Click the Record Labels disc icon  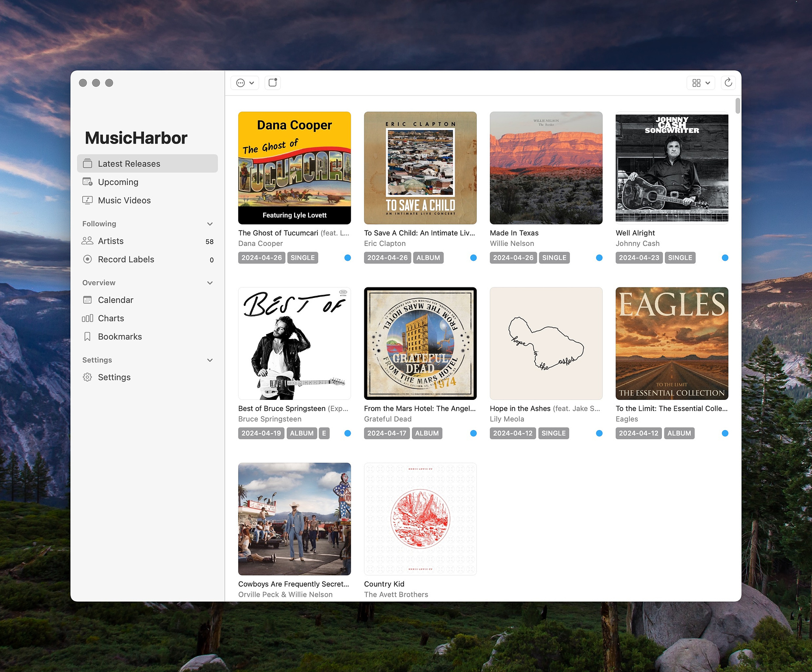(88, 259)
